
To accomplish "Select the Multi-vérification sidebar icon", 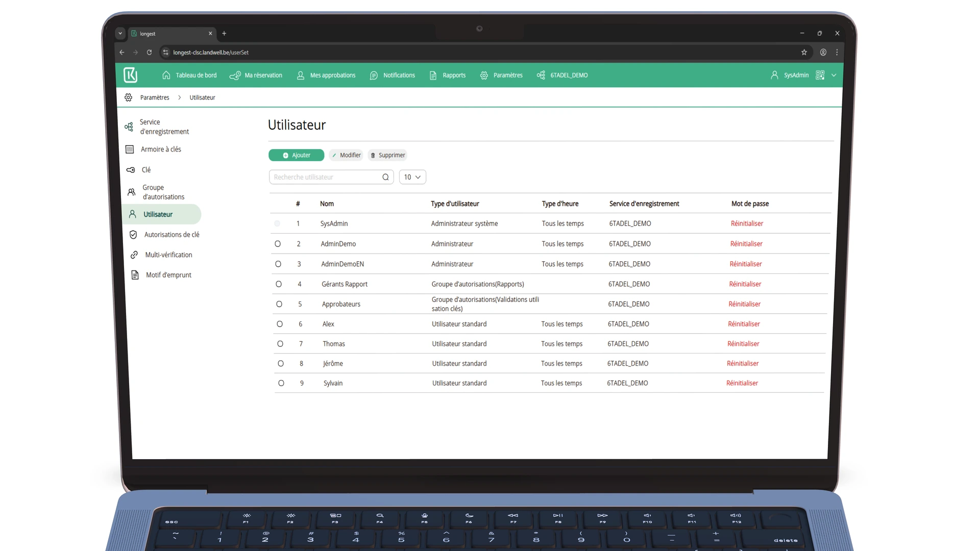I will tap(134, 255).
